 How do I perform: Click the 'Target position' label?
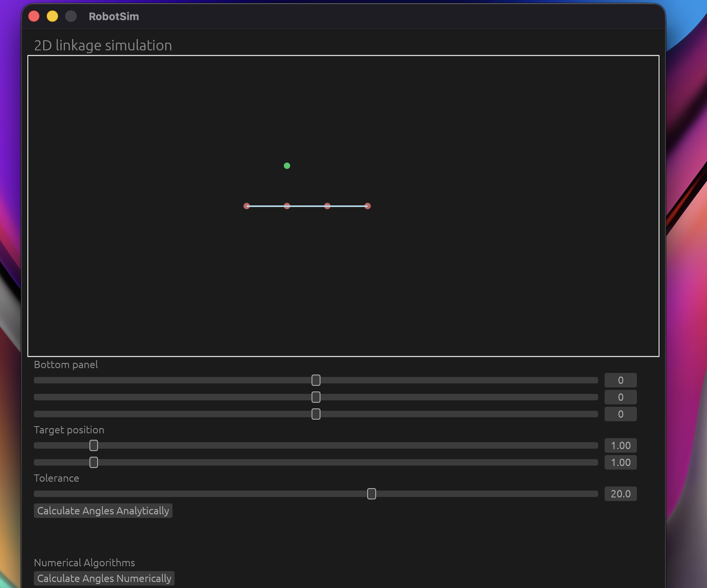click(x=69, y=430)
